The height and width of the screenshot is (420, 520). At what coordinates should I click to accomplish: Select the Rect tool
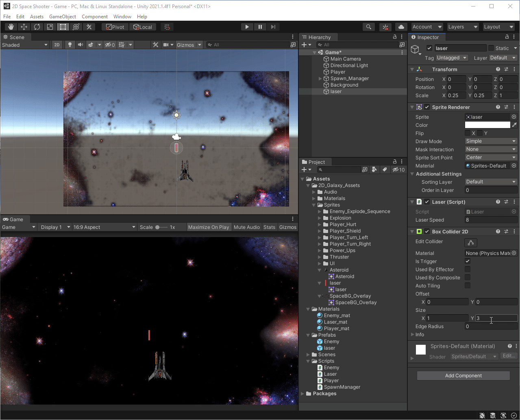pyautogui.click(x=63, y=27)
